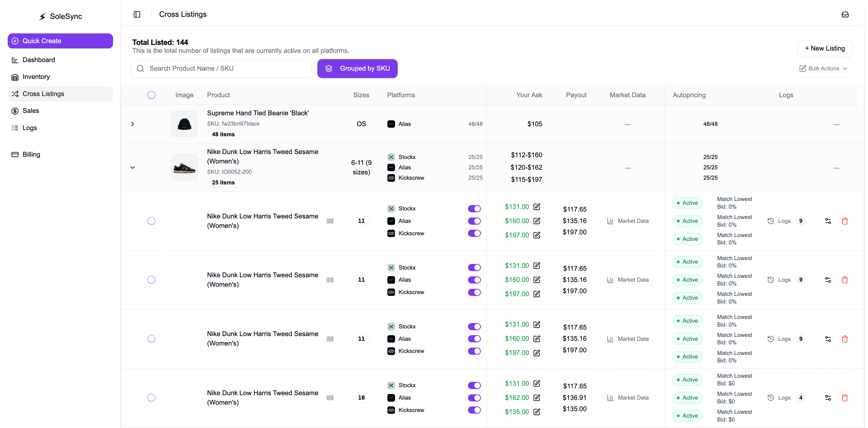Delete the first size 11 listing

[845, 221]
